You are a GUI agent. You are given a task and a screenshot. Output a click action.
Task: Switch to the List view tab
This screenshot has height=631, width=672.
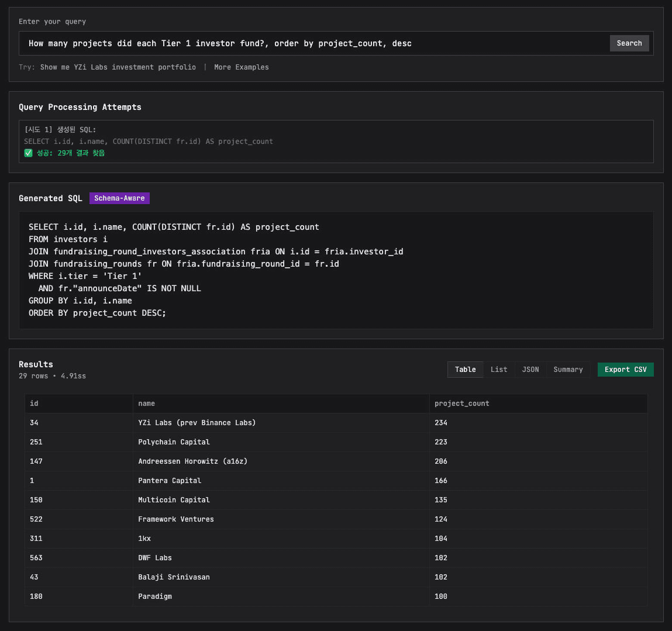coord(498,370)
